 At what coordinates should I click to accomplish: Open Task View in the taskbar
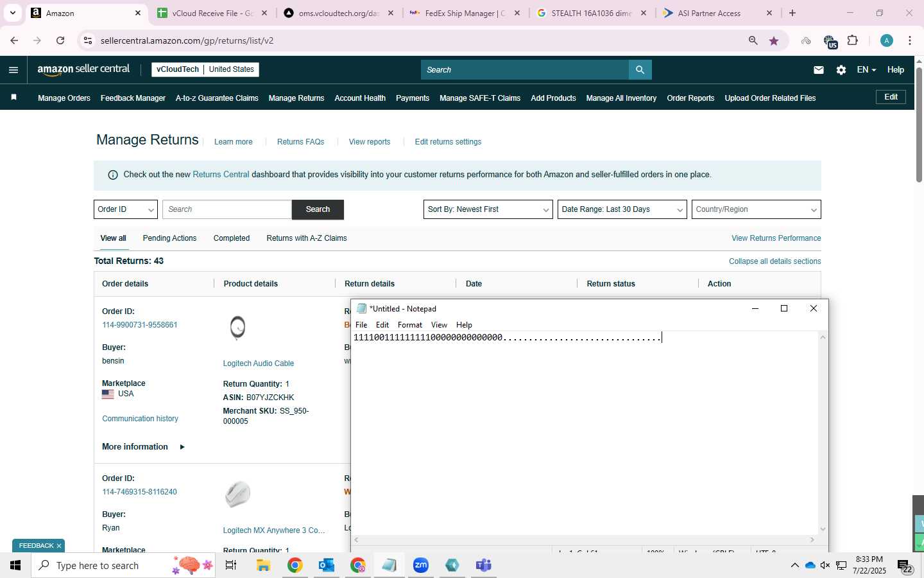tap(231, 565)
